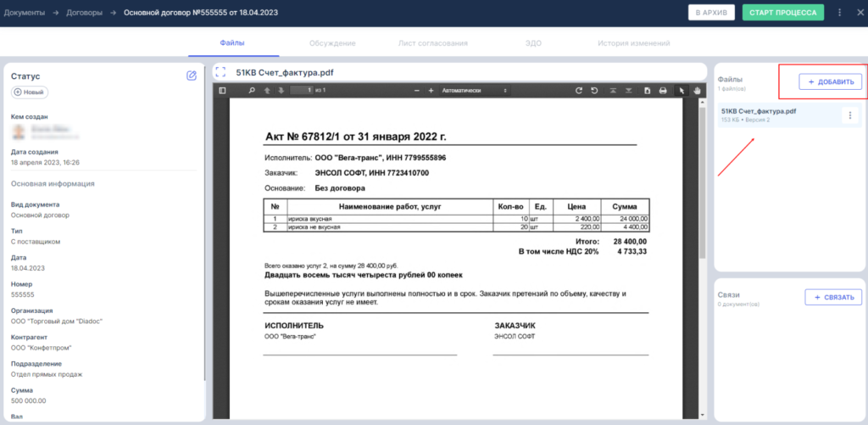Open options for 51КВ Счет_фактура.pdf file
Viewport: 868px width, 425px height.
tap(849, 115)
